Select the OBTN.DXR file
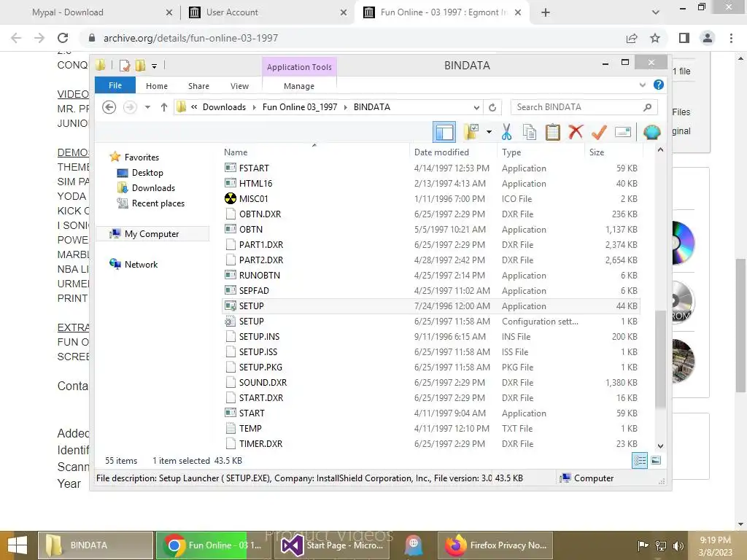This screenshot has width=747, height=560. click(x=260, y=214)
